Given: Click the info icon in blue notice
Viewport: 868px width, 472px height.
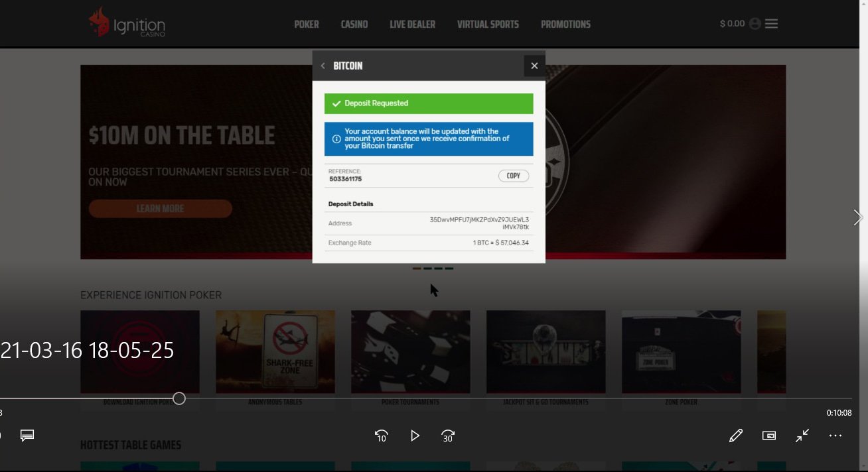Looking at the screenshot, I should pyautogui.click(x=336, y=139).
